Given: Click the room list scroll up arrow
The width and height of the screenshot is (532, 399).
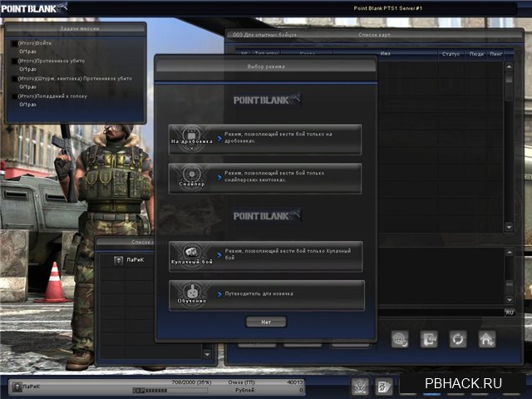Looking at the screenshot, I should click(x=509, y=66).
